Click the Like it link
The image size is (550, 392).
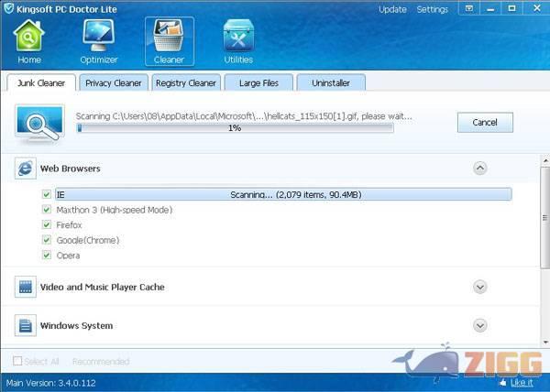522,383
